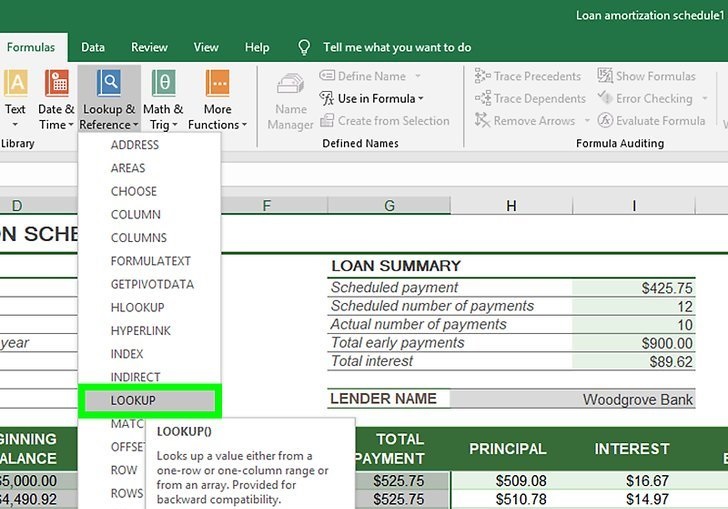
Task: Open the Name Manager
Action: pos(290,100)
